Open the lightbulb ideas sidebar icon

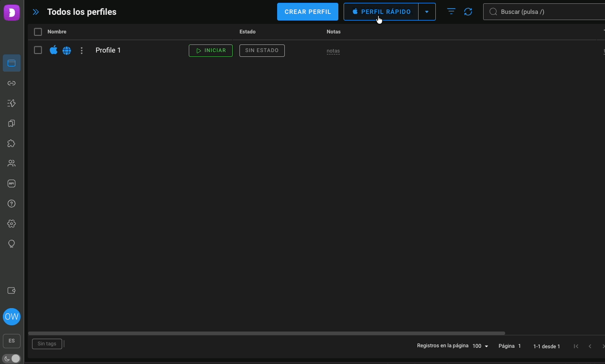(x=11, y=244)
